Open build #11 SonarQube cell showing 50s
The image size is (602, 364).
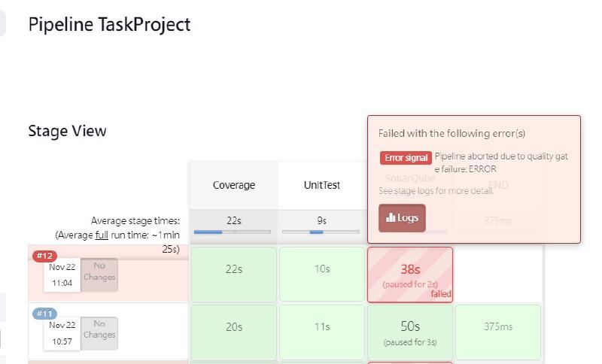[410, 332]
